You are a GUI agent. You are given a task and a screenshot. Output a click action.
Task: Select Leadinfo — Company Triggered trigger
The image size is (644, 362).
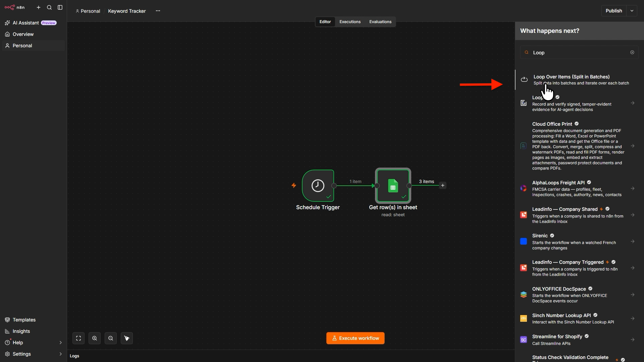(x=580, y=268)
